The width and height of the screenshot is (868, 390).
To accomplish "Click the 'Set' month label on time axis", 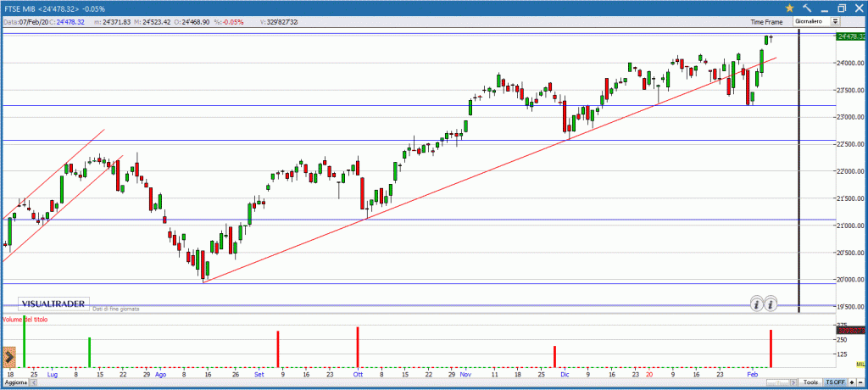I will (259, 375).
